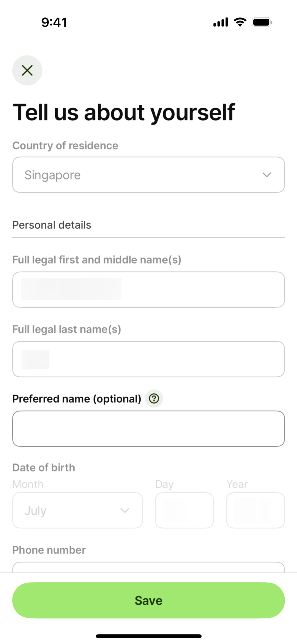Click into the Preferred name text box

coord(148,428)
